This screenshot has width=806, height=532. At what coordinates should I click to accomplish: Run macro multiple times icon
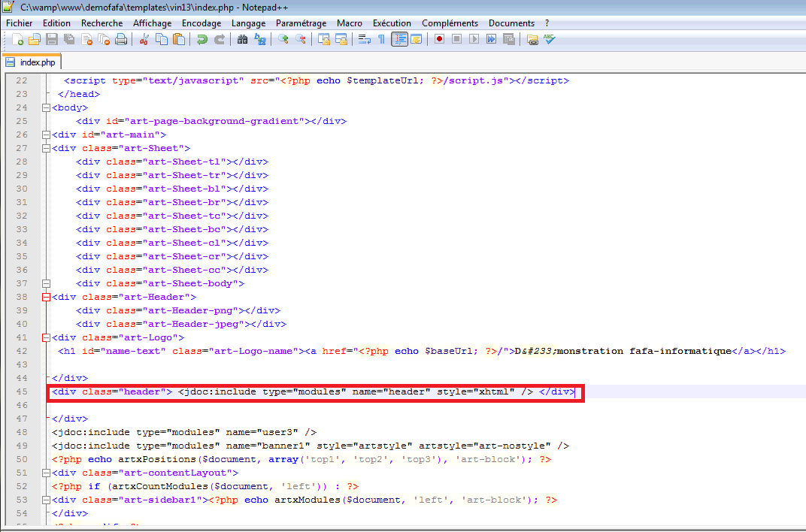point(492,40)
